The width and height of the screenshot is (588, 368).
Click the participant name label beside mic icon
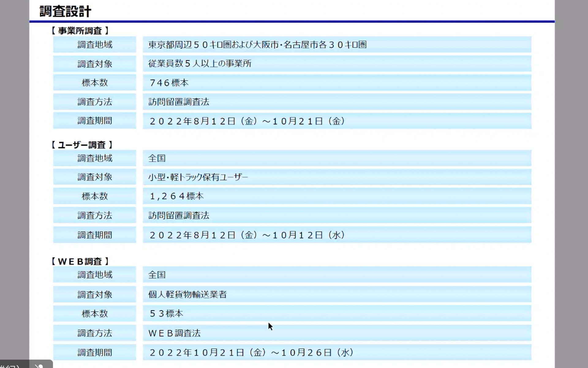tap(11, 366)
